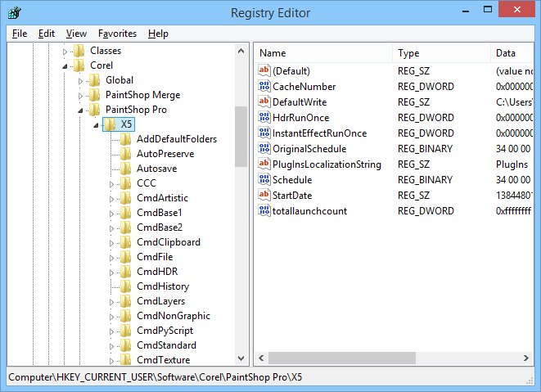Select the PlugInsLocalizationString value icon
The image size is (541, 392).
pyautogui.click(x=264, y=164)
